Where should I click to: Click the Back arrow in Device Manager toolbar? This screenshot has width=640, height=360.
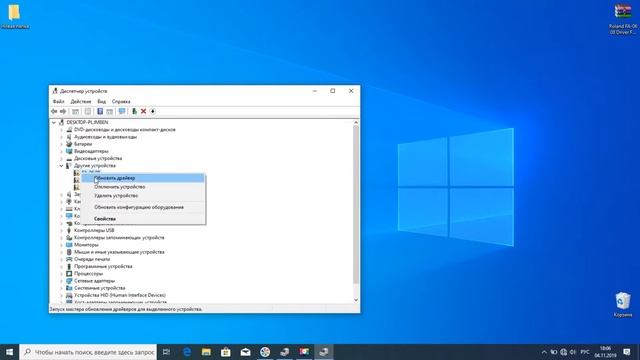(54, 111)
